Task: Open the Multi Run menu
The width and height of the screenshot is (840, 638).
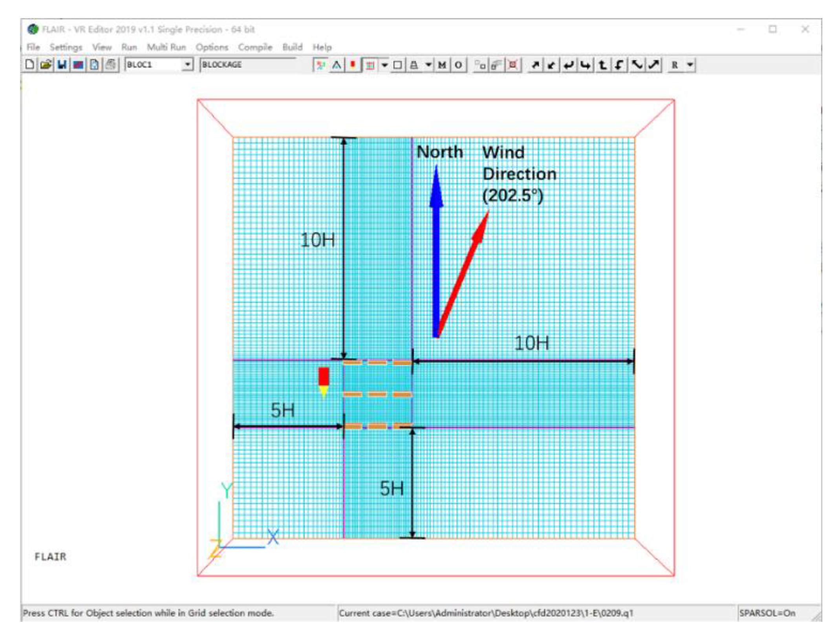Action: 166,48
